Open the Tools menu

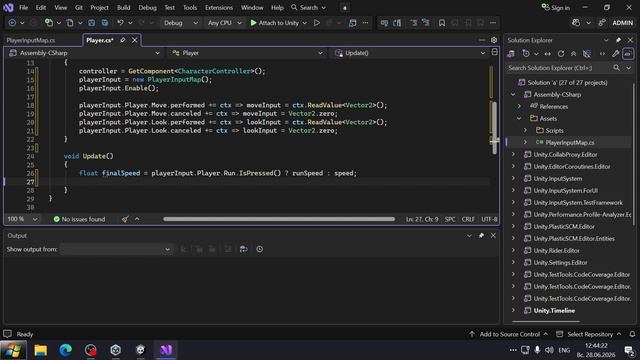190,7
